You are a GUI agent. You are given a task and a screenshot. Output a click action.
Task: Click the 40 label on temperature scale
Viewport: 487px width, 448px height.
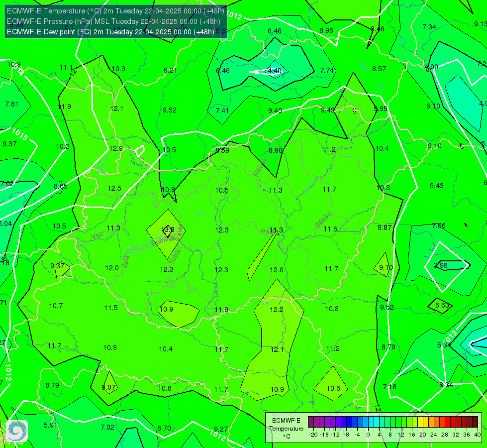point(478,435)
